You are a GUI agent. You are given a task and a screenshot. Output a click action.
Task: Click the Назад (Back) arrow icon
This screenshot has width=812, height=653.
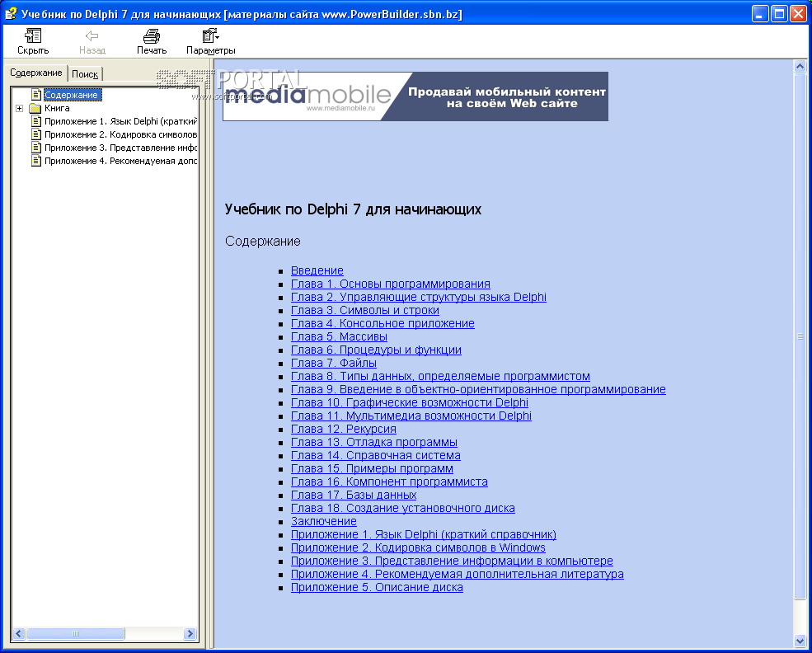(92, 35)
